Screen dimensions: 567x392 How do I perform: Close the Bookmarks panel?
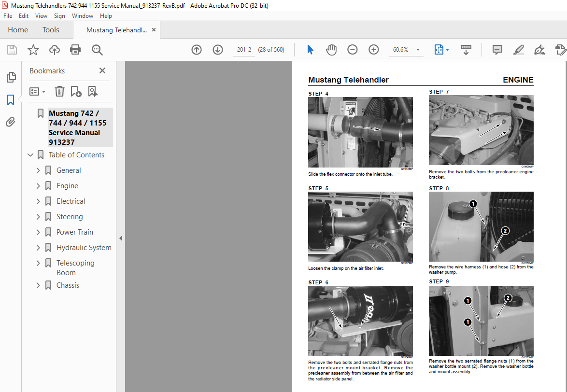(x=102, y=70)
